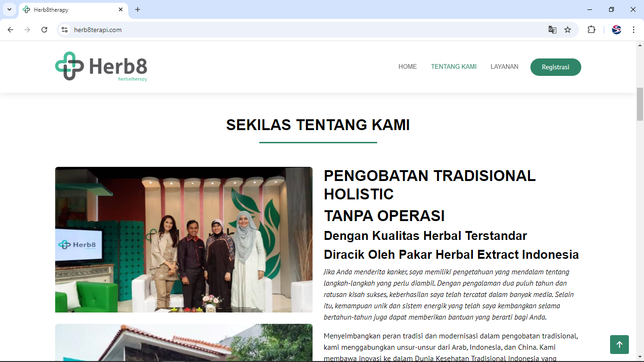Open the tab search dropdown arrow
This screenshot has height=362, width=644.
[x=9, y=9]
